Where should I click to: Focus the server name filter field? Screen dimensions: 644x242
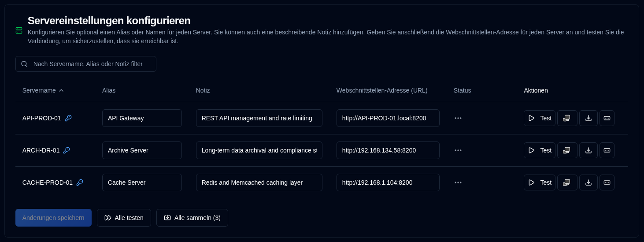(86, 64)
